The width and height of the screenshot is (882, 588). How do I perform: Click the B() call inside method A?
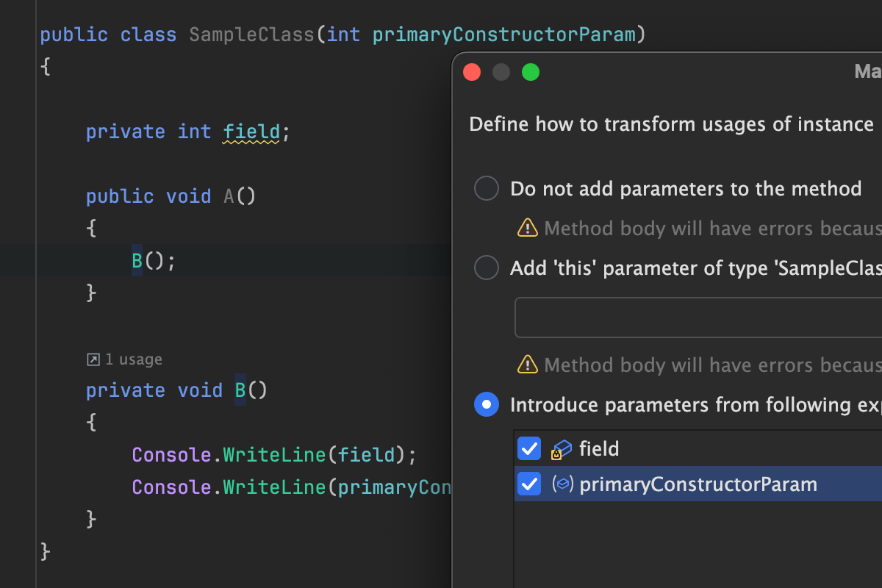pos(137,261)
